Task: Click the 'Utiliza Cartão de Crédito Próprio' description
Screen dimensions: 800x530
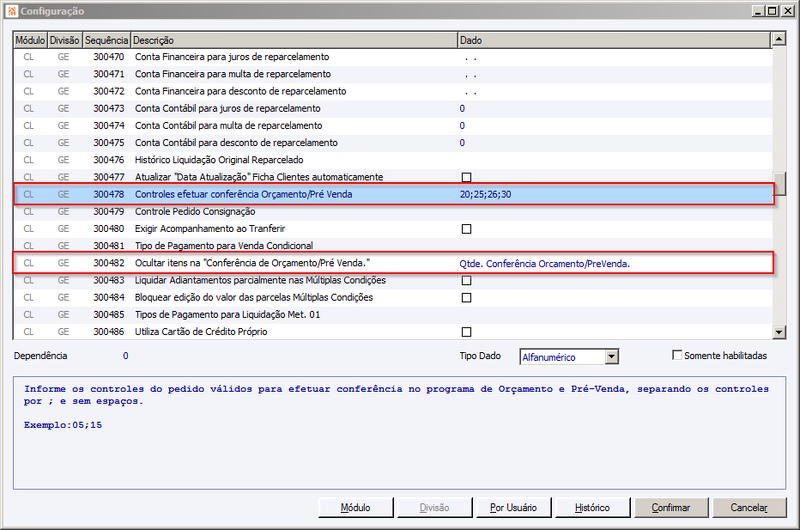Action: (x=201, y=332)
